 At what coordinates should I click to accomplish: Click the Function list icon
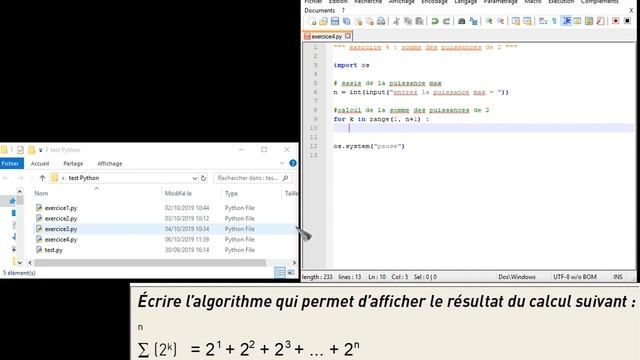(600, 21)
